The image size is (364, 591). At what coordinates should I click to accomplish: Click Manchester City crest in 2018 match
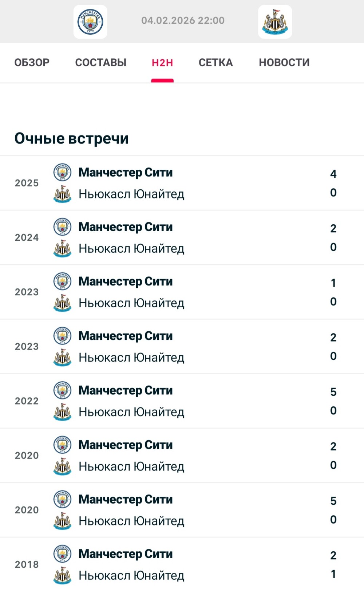[62, 554]
